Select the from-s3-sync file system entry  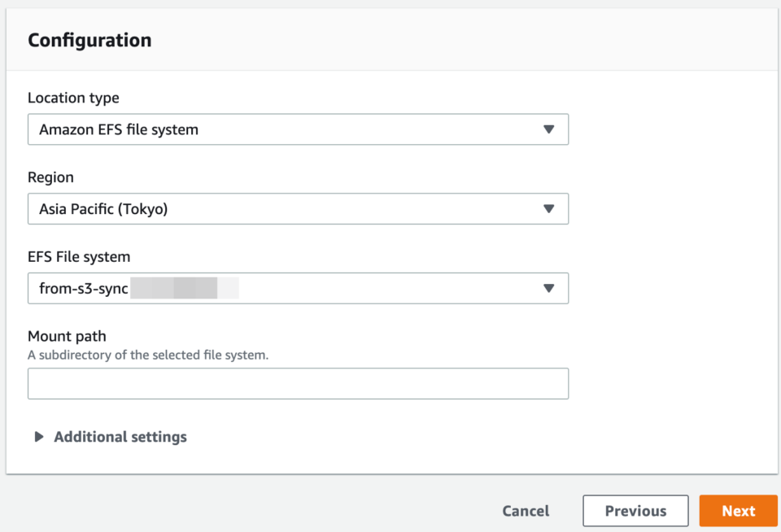298,288
